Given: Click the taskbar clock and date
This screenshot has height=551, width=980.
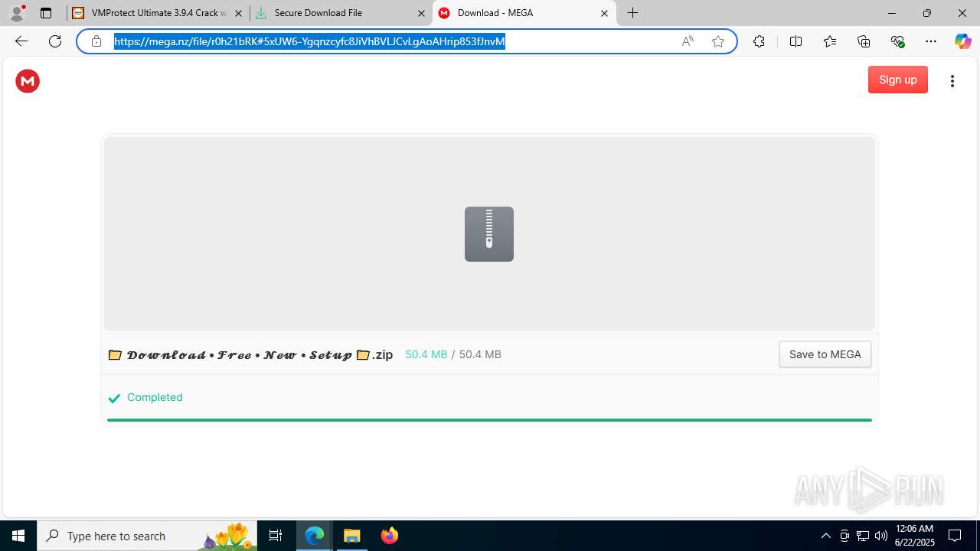Looking at the screenshot, I should pyautogui.click(x=915, y=536).
